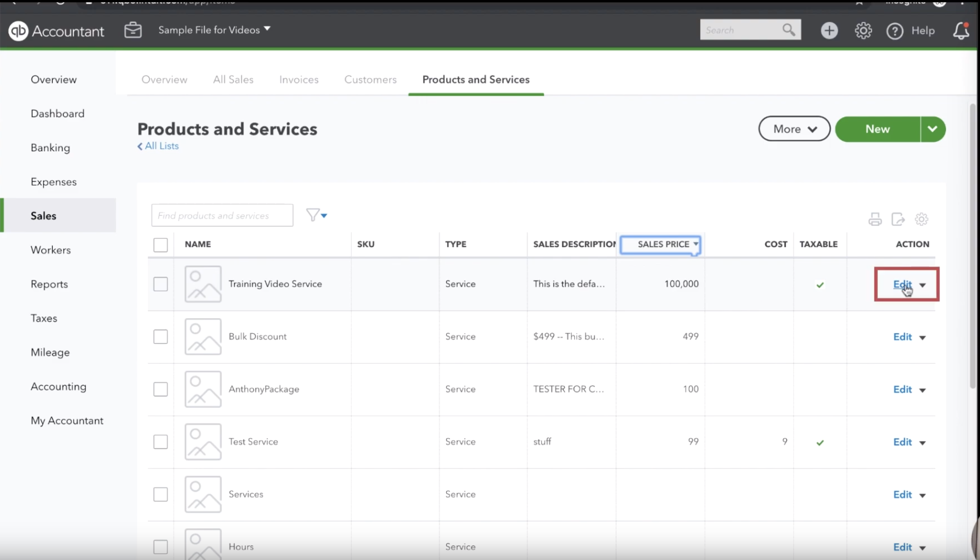This screenshot has height=560, width=980.
Task: Switch to the Overview tab
Action: click(x=164, y=79)
